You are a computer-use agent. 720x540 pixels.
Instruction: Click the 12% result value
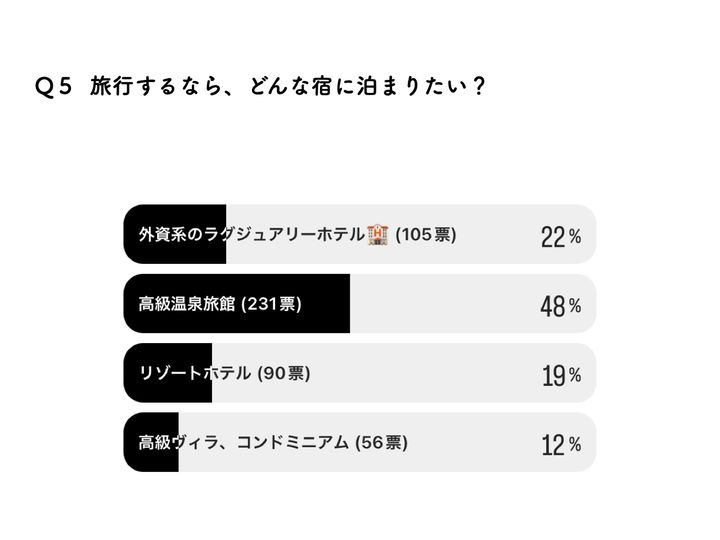tap(560, 443)
